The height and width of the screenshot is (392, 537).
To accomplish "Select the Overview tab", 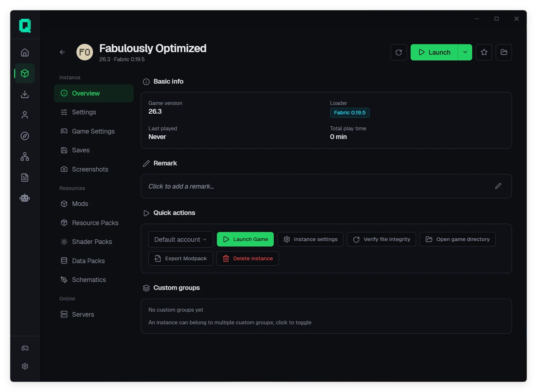I will [x=94, y=93].
